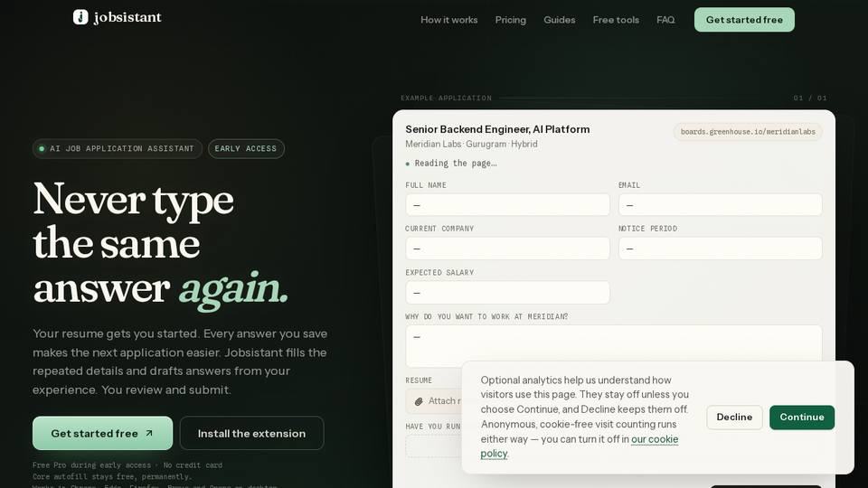Click the jobsistant logo icon
Viewport: 868px width, 488px height.
point(80,17)
